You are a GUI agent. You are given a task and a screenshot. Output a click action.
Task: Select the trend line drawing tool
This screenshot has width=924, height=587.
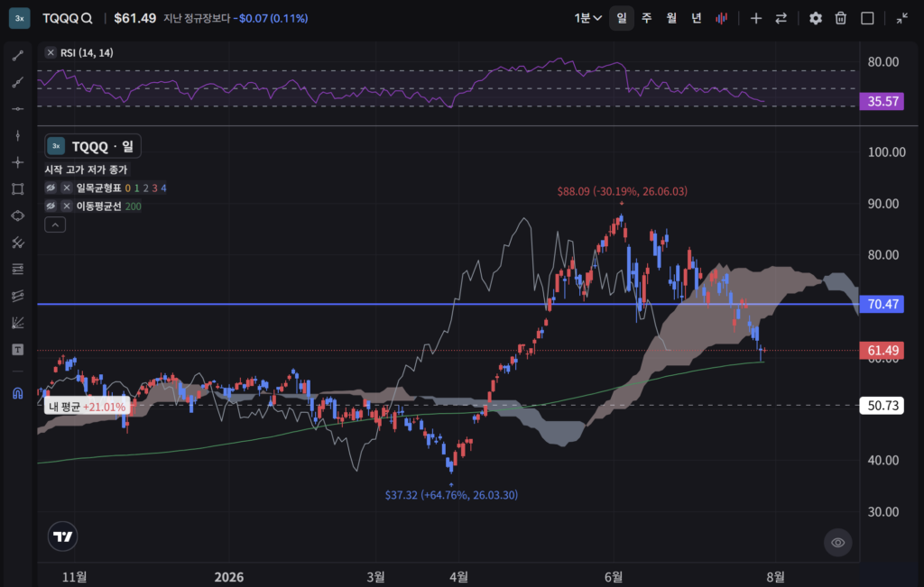(18, 55)
